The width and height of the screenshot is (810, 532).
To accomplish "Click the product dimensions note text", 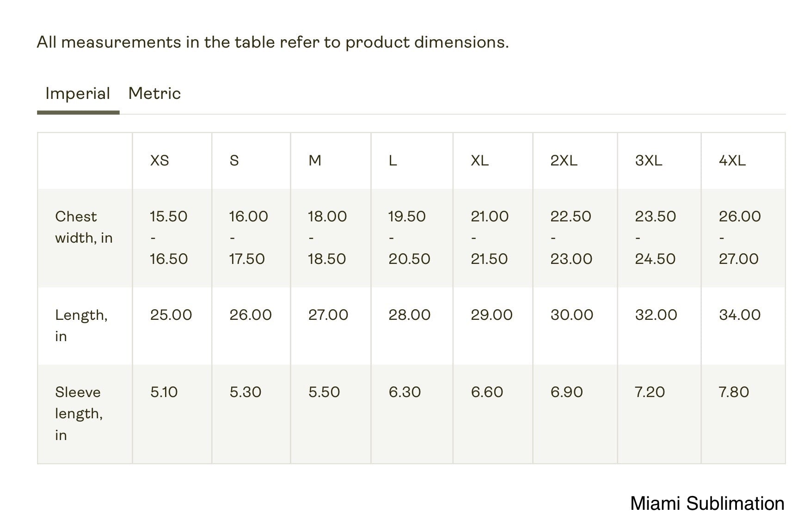I will pyautogui.click(x=273, y=42).
